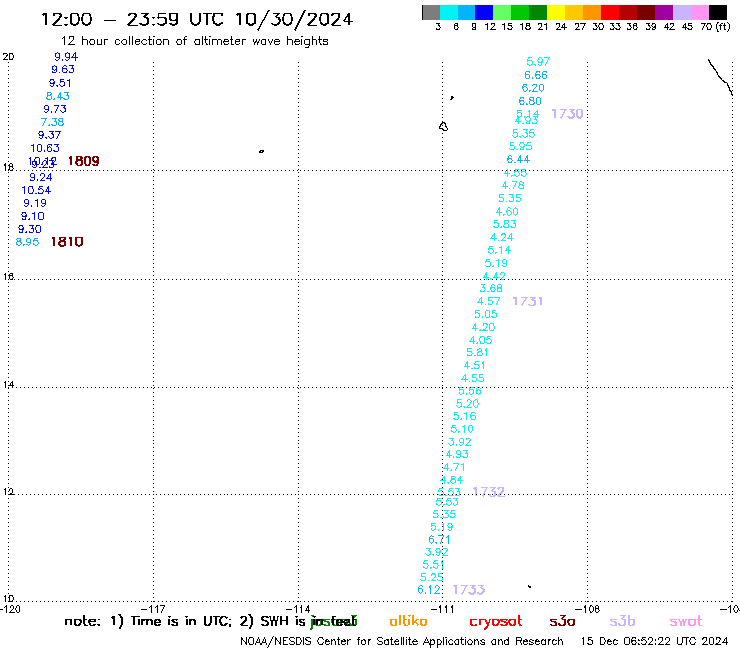Viewport: 740px width, 650px height.
Task: Click the wave height value '10.63'
Action: [x=45, y=148]
